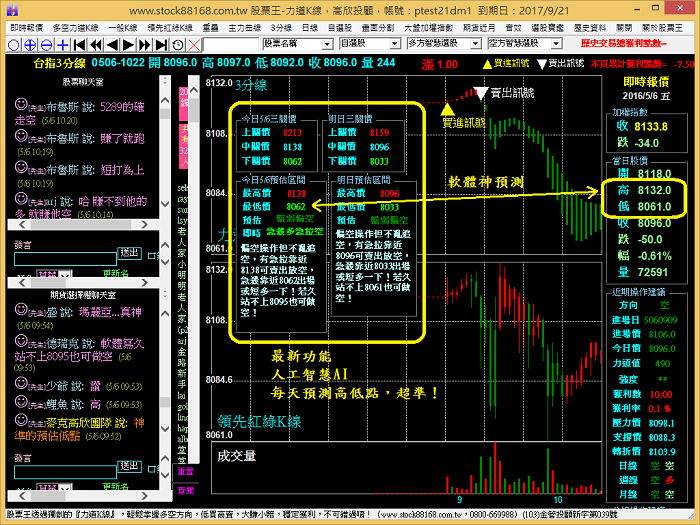Click the app icon in the title bar

coord(12,10)
